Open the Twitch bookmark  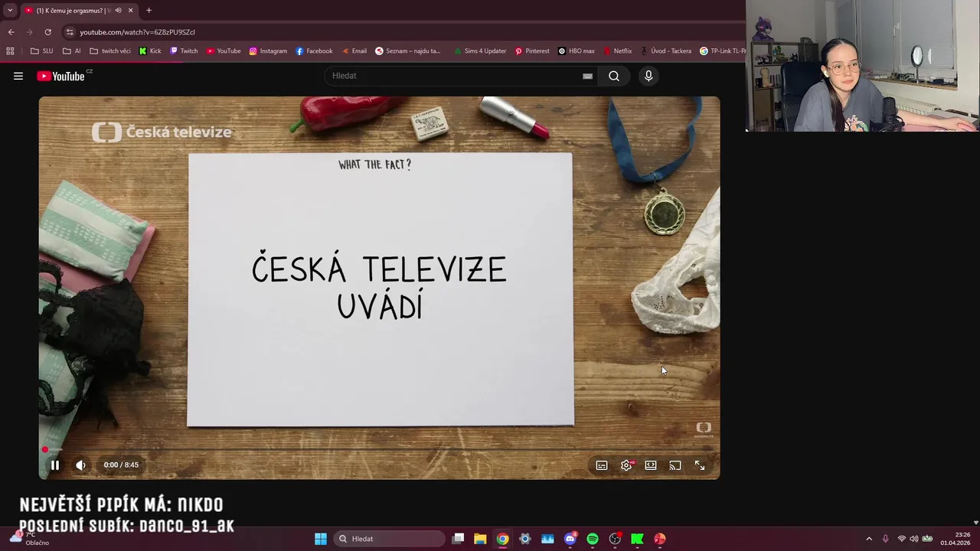[x=184, y=51]
